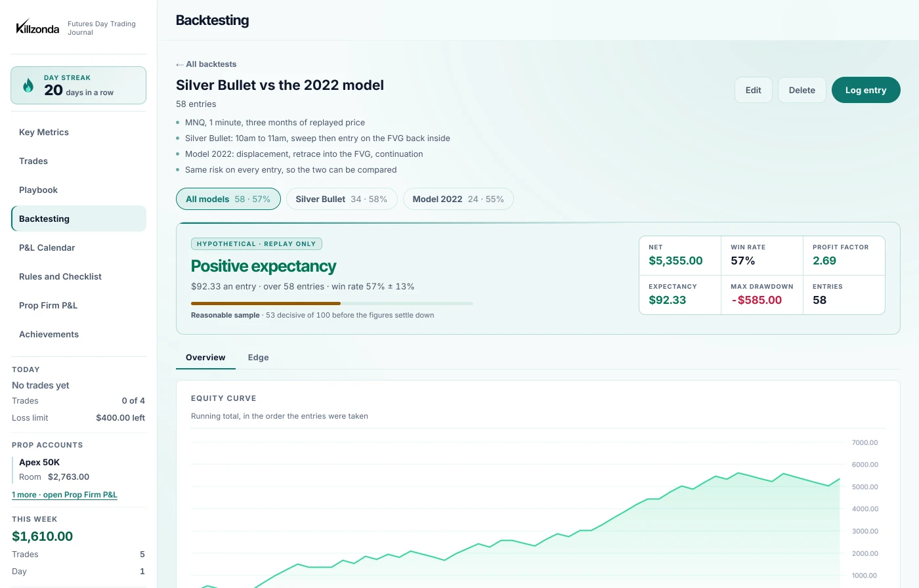Click the Net $5,355.00 stat
The height and width of the screenshot is (588, 919).
click(x=680, y=255)
